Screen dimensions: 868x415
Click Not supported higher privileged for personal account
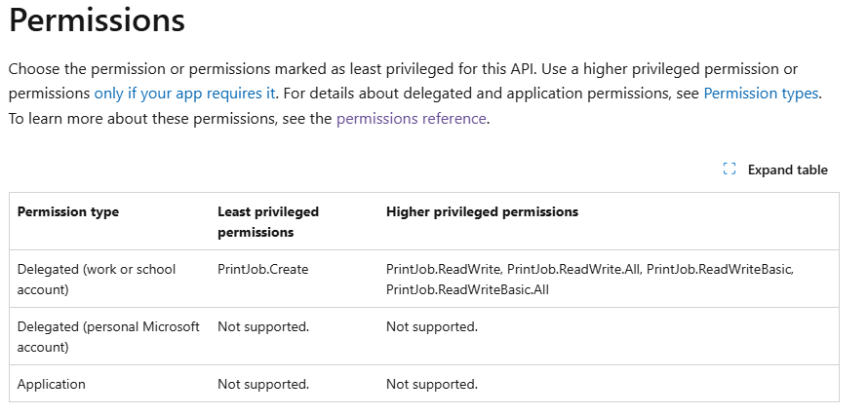point(432,326)
